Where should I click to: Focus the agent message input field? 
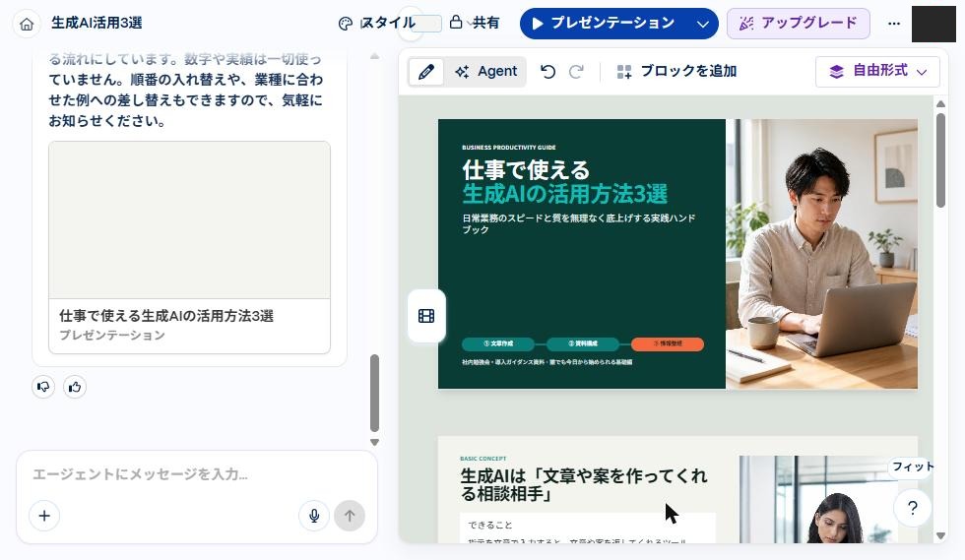(197, 473)
